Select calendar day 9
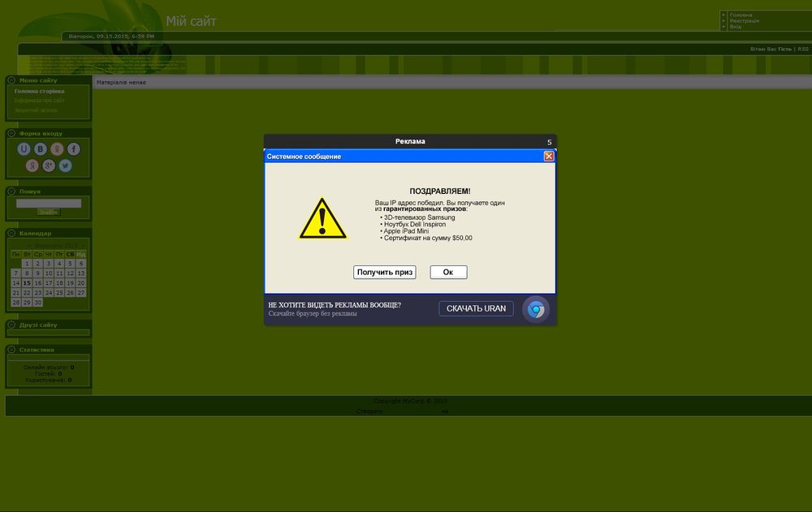Image resolution: width=812 pixels, height=512 pixels. click(x=38, y=273)
